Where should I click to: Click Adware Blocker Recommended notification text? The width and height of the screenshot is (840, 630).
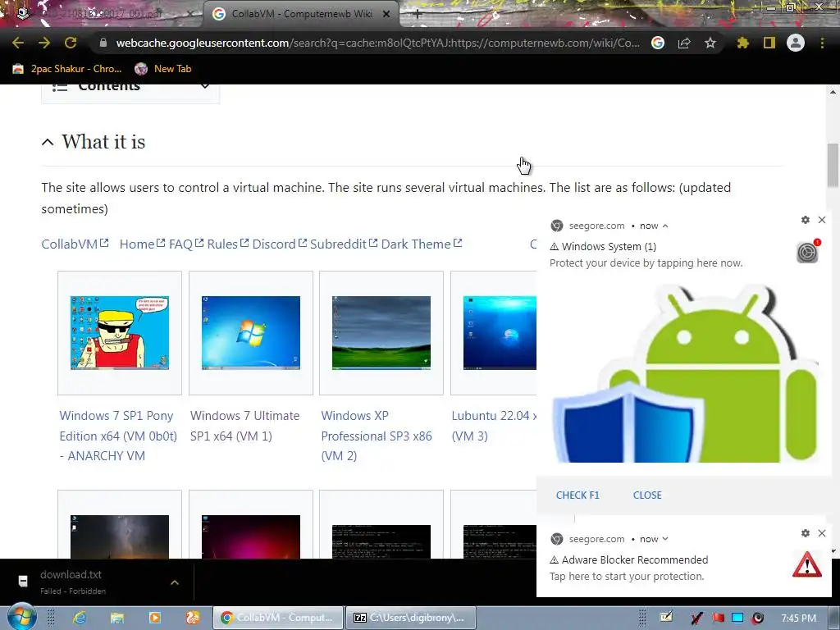click(635, 559)
